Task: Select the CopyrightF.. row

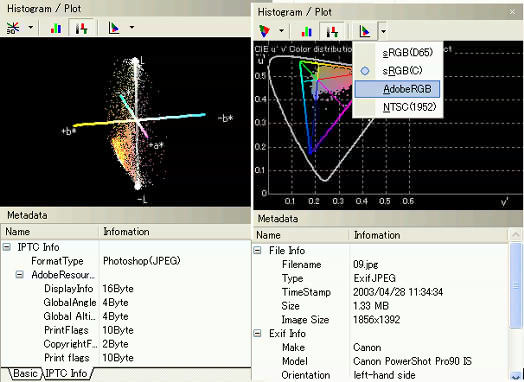Action: coord(126,344)
